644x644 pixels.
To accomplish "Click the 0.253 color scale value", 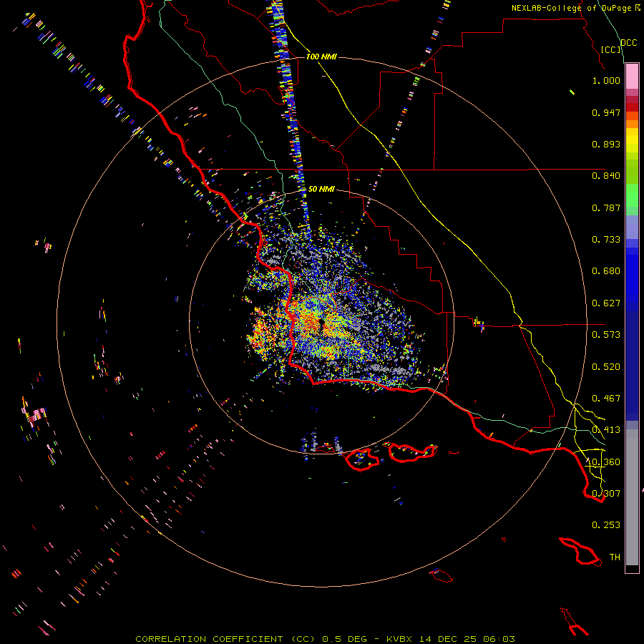I will [606, 525].
